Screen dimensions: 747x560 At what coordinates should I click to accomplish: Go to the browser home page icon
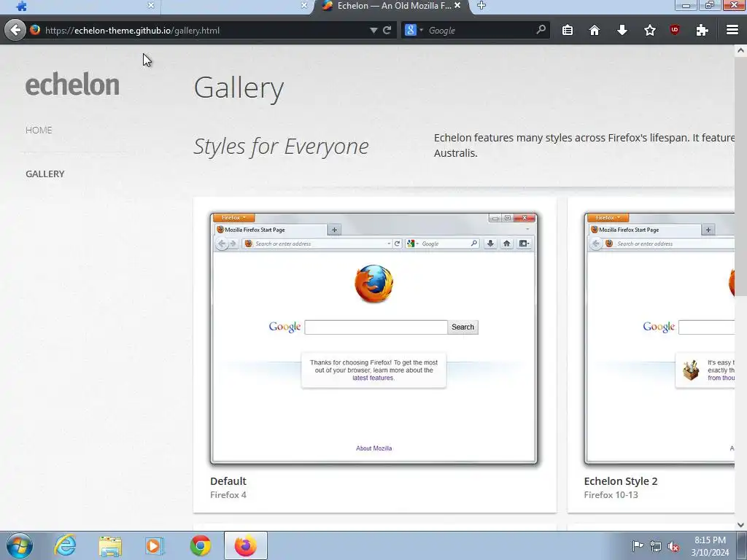[594, 30]
